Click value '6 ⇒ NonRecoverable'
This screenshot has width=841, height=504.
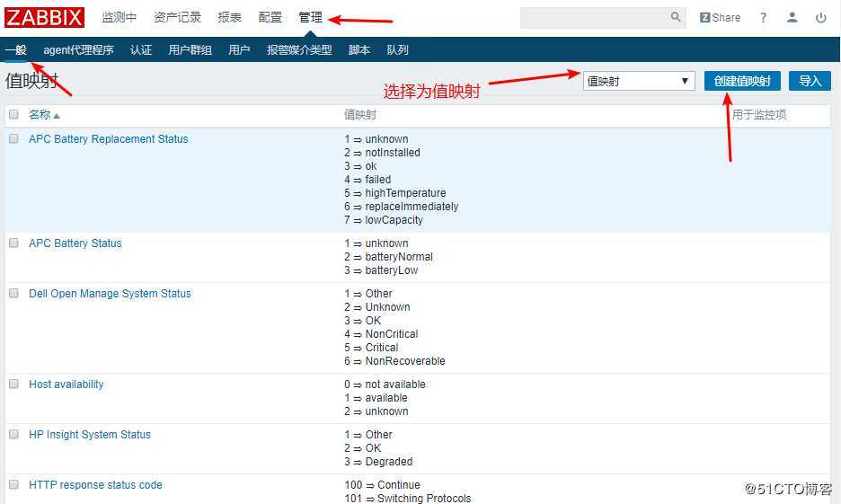pyautogui.click(x=394, y=361)
